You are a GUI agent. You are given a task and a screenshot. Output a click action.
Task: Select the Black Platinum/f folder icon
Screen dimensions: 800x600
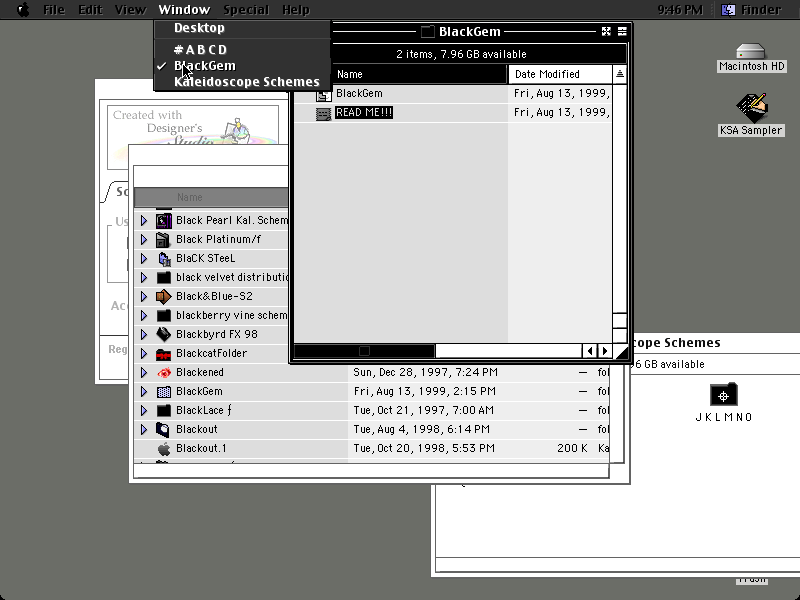[x=163, y=239]
